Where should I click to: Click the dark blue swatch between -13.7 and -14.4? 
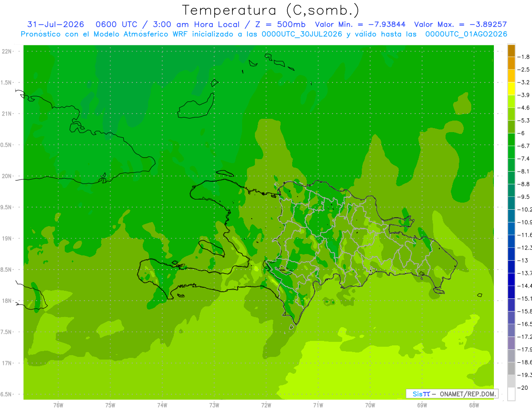tap(511, 279)
